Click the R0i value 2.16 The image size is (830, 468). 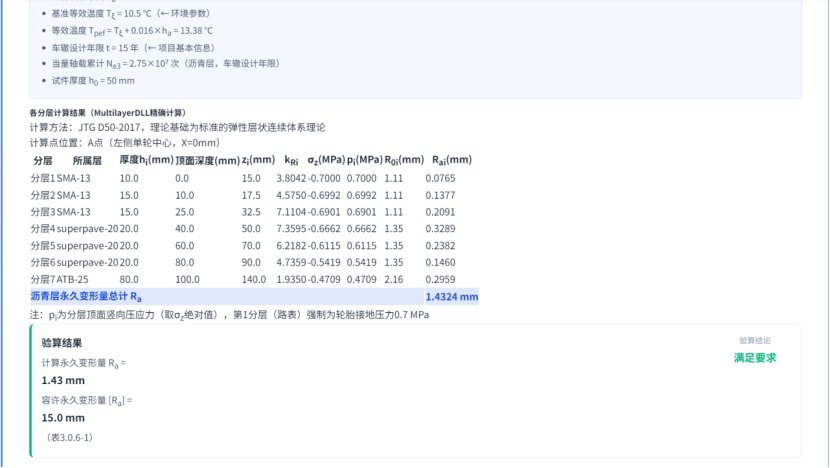pos(394,280)
